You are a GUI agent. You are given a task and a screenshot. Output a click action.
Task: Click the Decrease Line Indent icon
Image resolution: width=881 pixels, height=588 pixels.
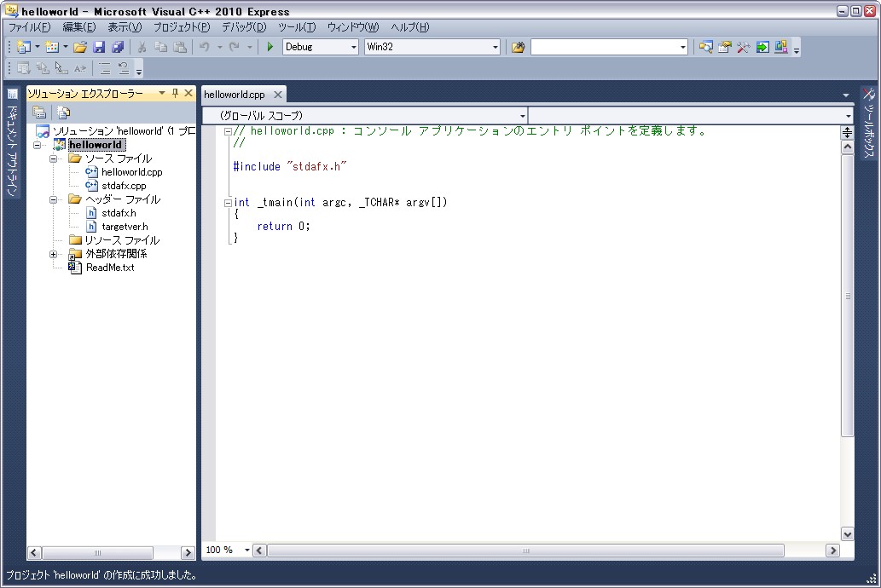[105, 68]
